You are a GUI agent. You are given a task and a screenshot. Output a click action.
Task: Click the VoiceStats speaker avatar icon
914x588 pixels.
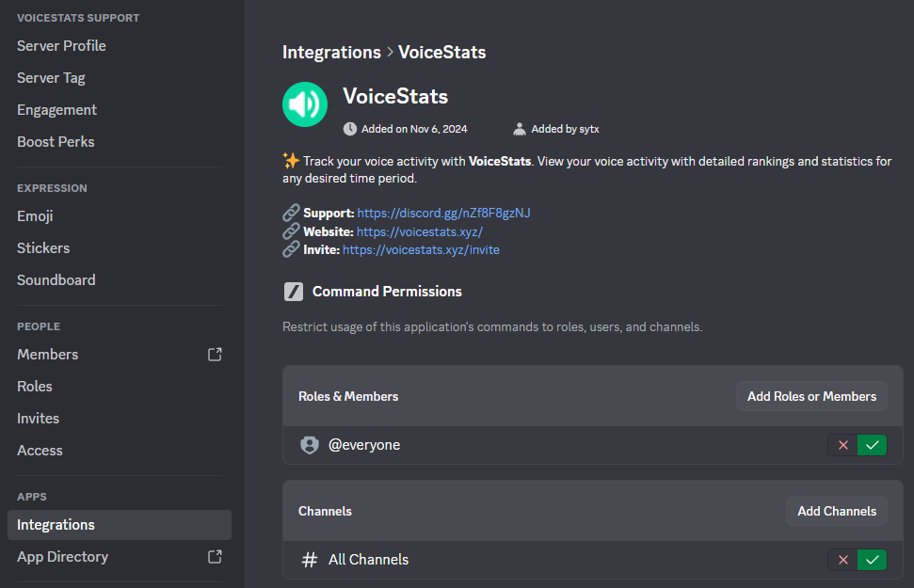[x=305, y=103]
